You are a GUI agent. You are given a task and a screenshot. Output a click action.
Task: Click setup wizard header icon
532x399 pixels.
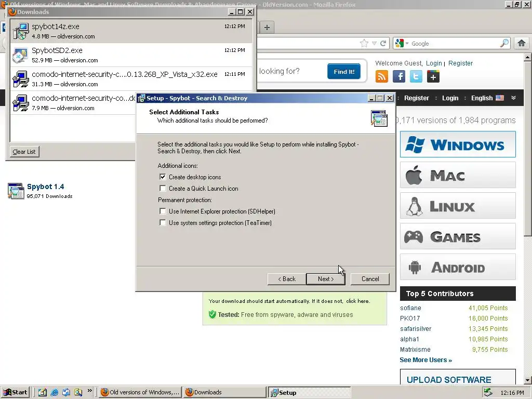click(379, 118)
